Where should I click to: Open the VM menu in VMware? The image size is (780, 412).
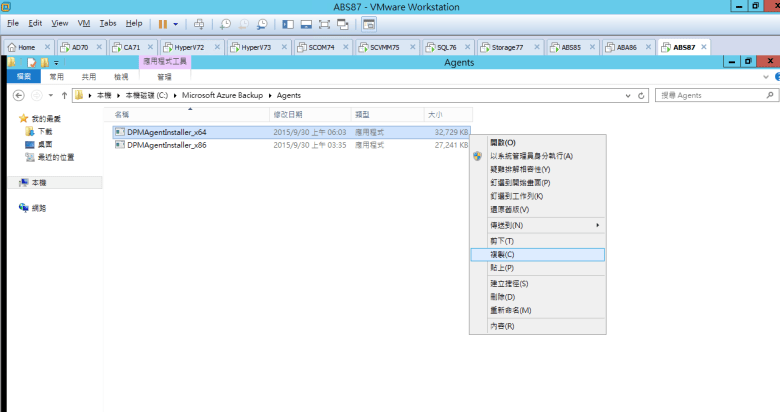coord(84,22)
